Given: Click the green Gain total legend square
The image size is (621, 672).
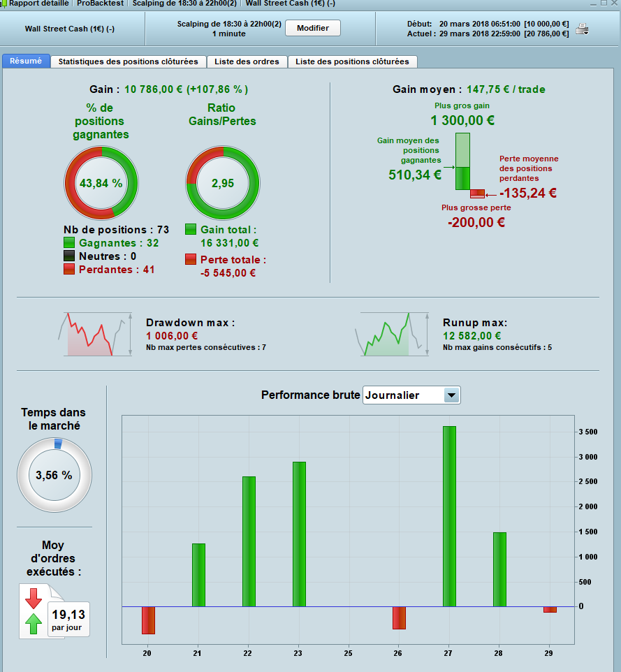Looking at the screenshot, I should [191, 229].
